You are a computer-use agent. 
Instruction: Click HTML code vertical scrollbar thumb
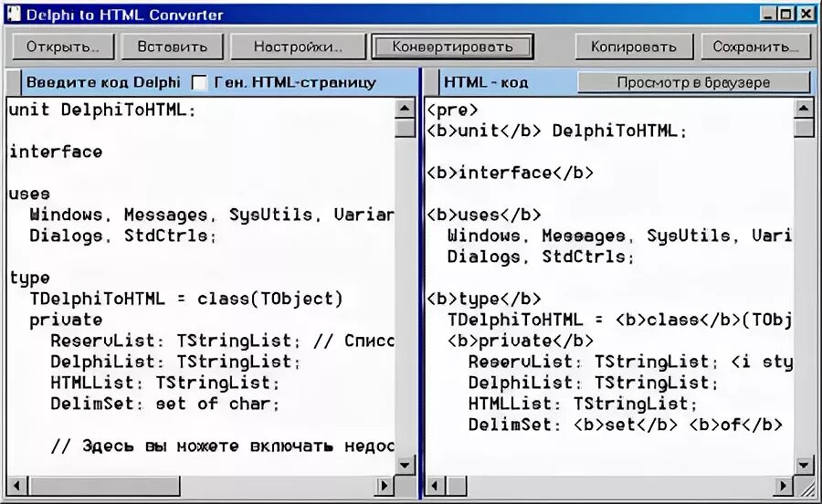click(804, 129)
